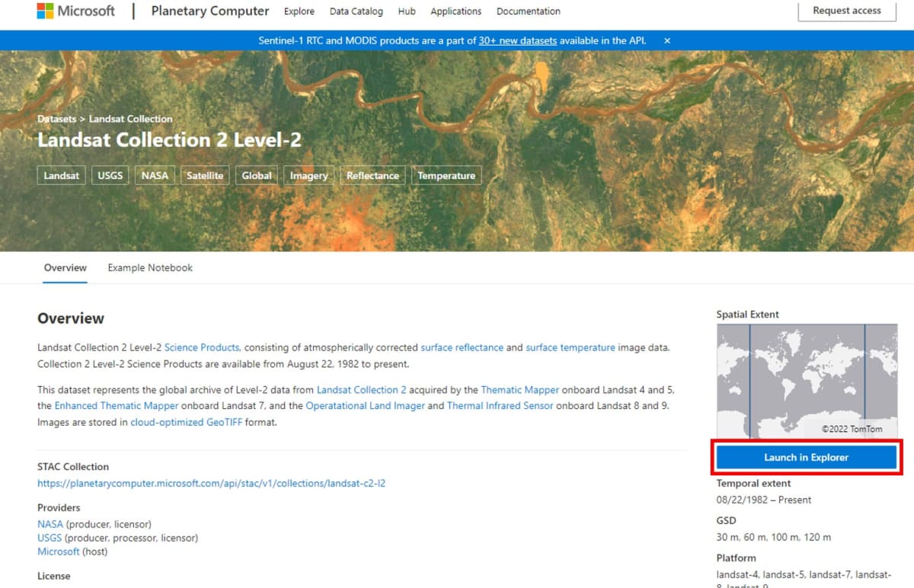Open the Science Products link

coord(203,347)
